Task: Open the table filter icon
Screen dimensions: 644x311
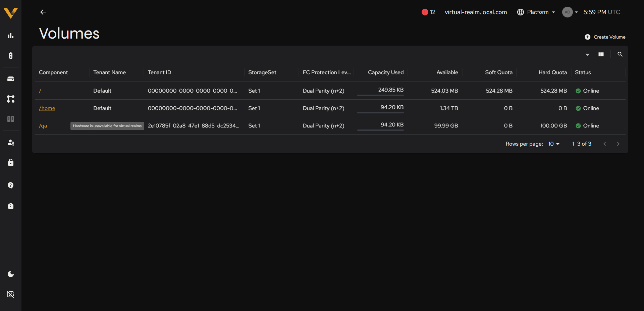Action: coord(588,54)
